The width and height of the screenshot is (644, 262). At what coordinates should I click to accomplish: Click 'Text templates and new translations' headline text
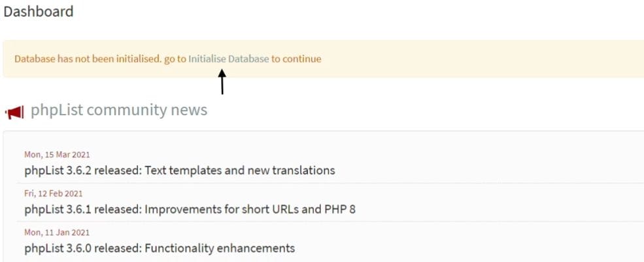coord(240,170)
